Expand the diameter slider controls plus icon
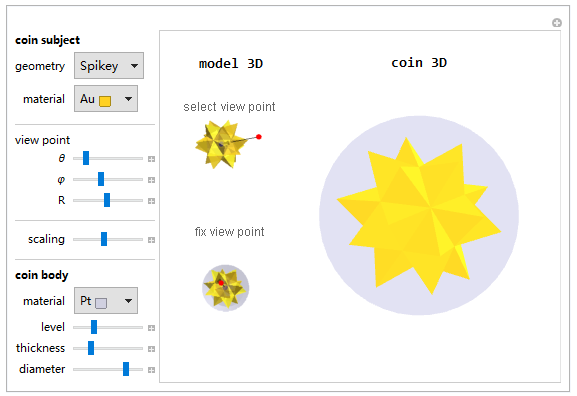577x396 pixels. [x=151, y=370]
